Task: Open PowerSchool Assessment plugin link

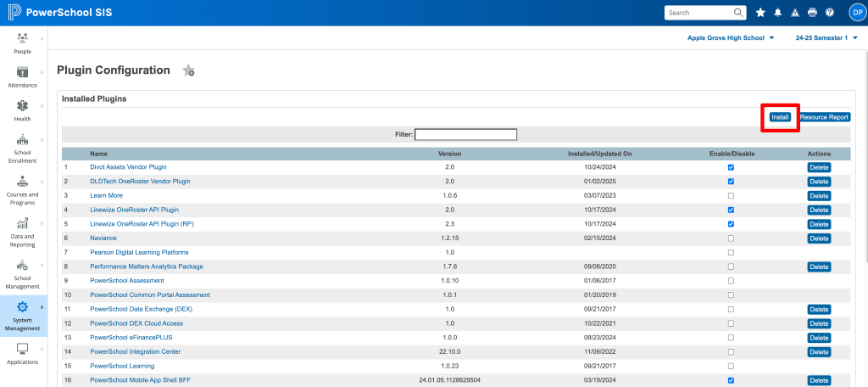Action: click(x=127, y=281)
